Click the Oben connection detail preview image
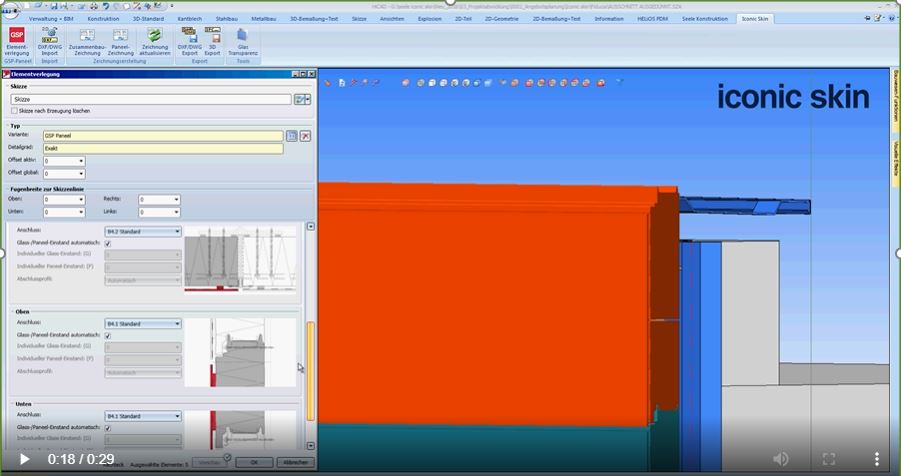This screenshot has height=476, width=901. point(240,352)
